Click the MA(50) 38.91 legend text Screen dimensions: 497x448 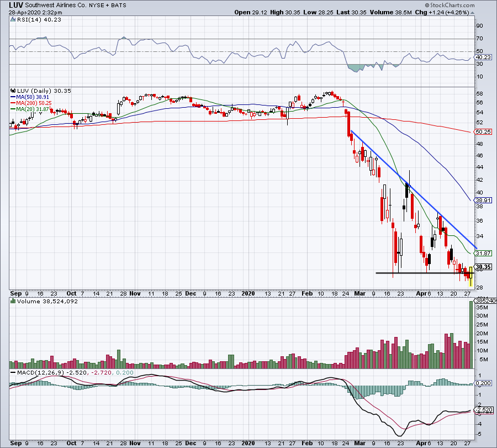click(x=33, y=97)
